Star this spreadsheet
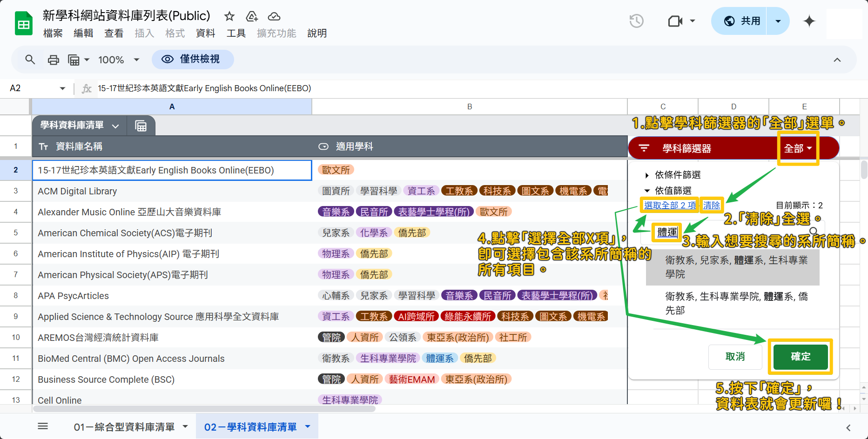This screenshot has height=439, width=868. click(x=229, y=16)
